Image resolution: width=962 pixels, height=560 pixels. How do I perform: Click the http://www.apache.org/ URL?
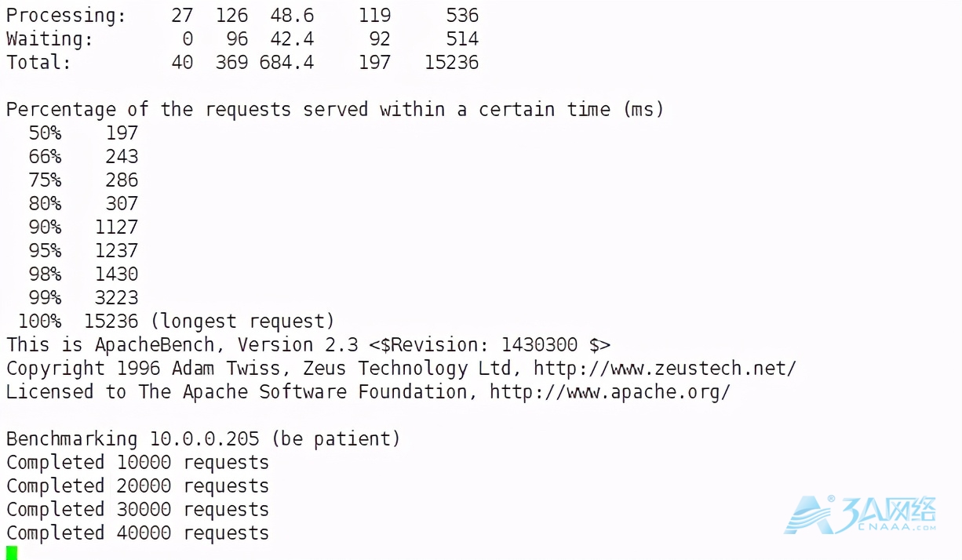pos(610,392)
